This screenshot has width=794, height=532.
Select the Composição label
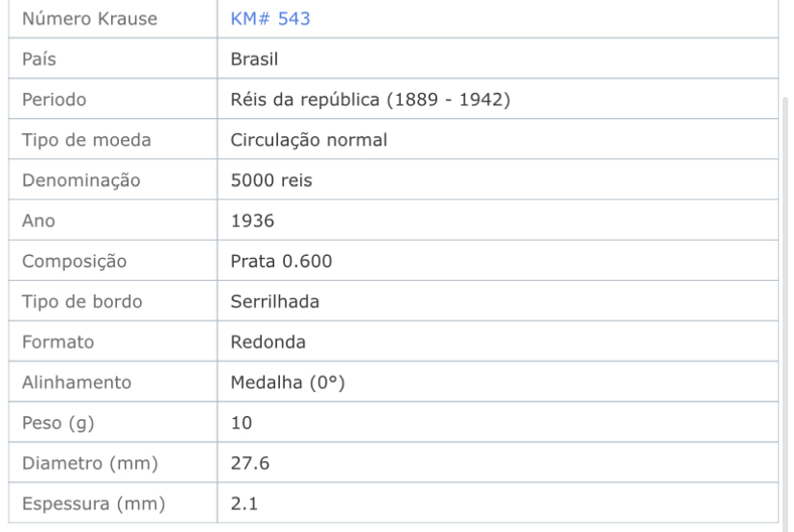click(x=75, y=262)
